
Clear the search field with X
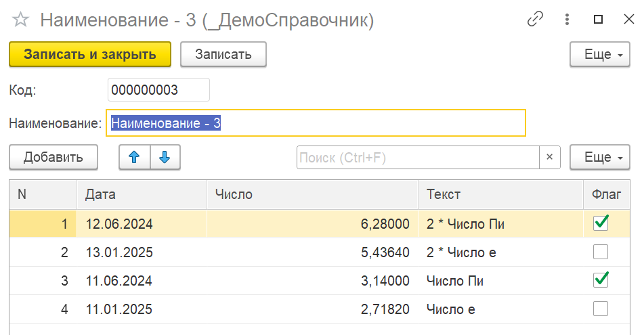tap(549, 158)
